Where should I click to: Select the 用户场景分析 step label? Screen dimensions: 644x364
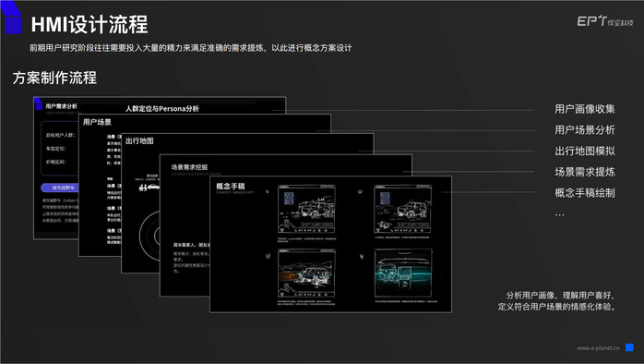click(x=584, y=130)
